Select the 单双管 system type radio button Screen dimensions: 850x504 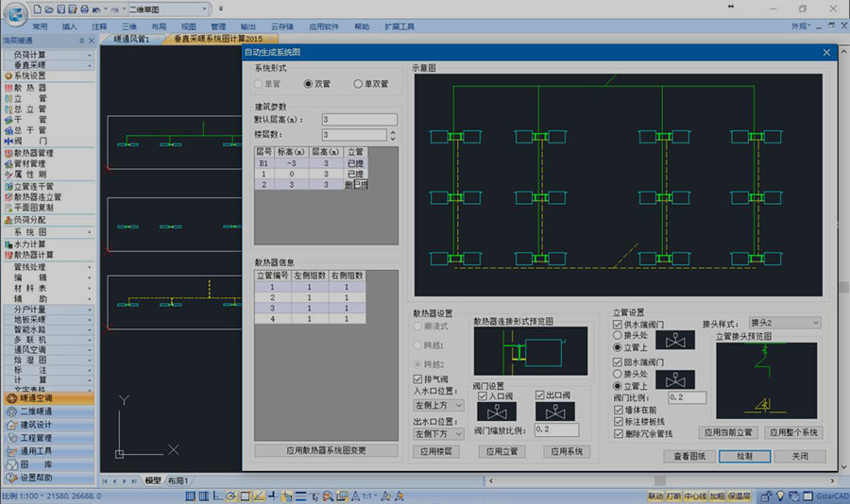point(358,84)
